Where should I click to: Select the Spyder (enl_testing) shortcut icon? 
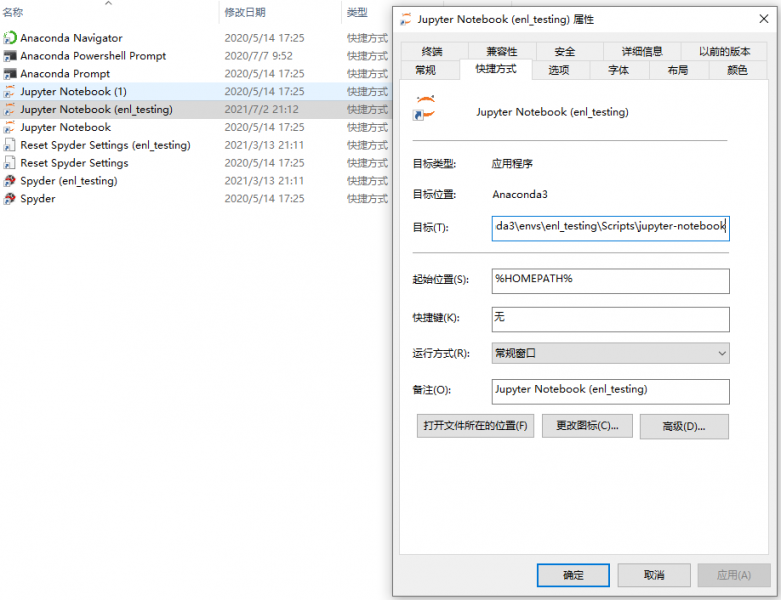point(10,181)
